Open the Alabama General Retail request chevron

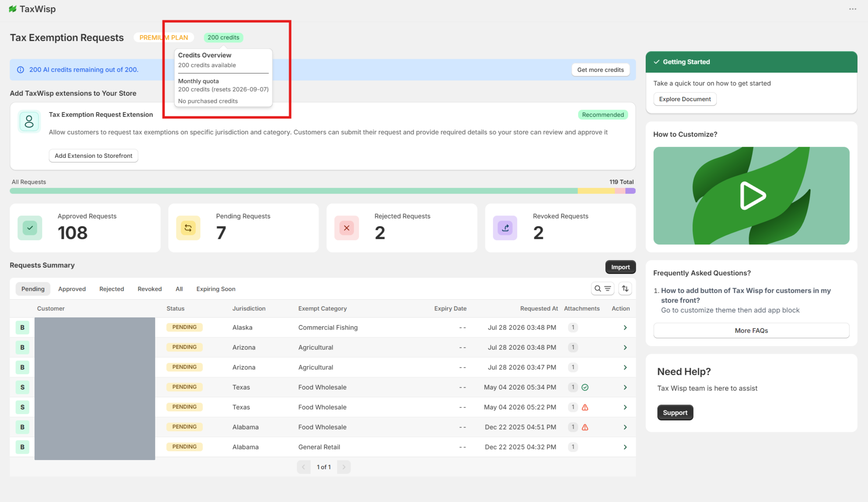coord(625,447)
